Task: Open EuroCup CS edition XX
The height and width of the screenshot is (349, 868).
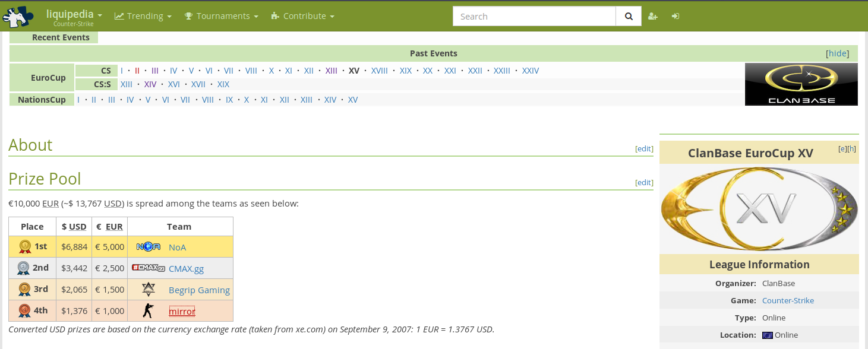Action: [428, 71]
